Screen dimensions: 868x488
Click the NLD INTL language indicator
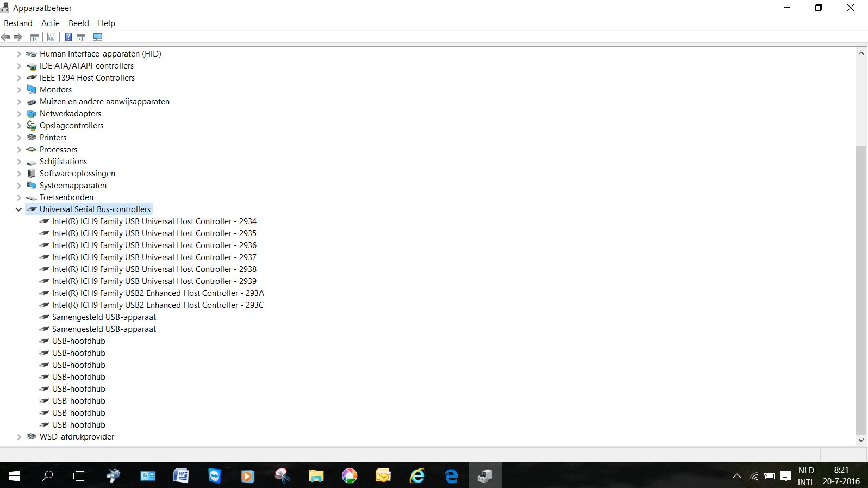[806, 476]
